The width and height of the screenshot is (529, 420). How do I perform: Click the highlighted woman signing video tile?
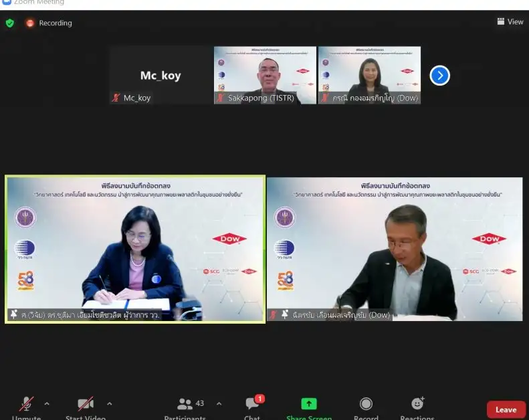tap(135, 249)
